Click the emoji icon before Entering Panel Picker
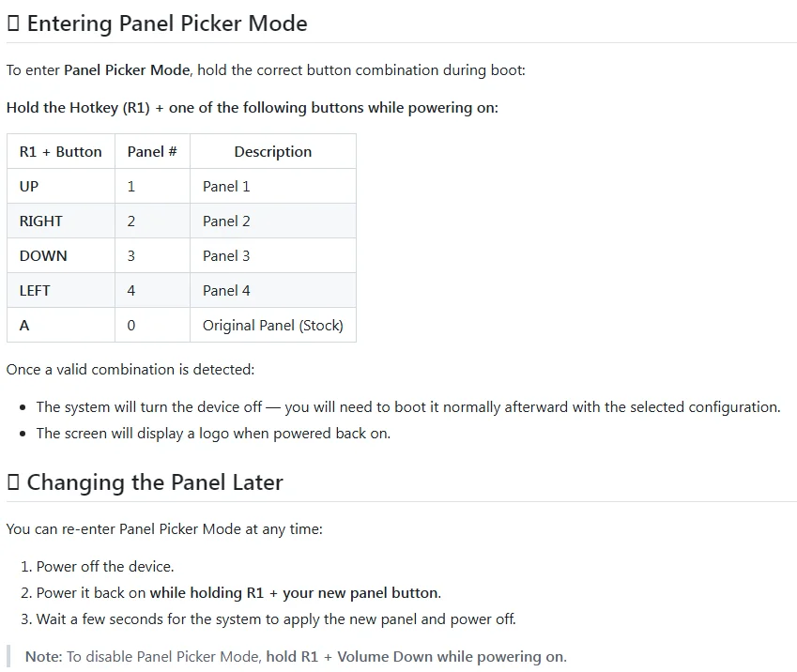797x672 pixels. 13,23
